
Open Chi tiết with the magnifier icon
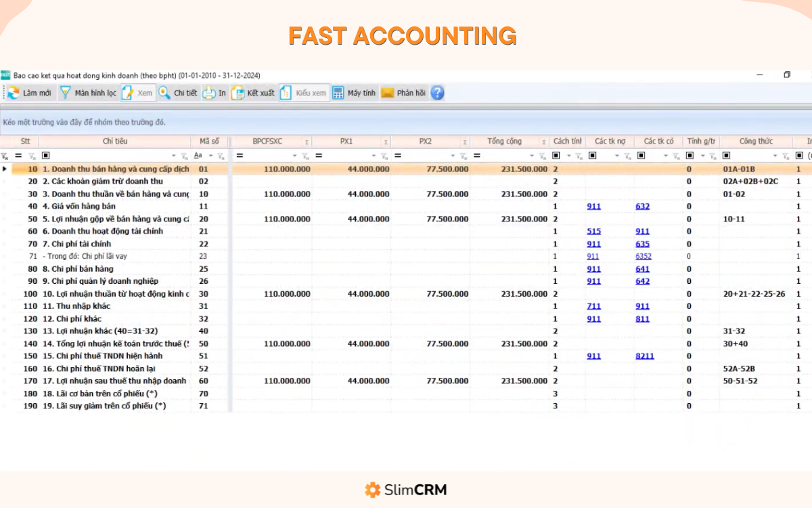pyautogui.click(x=178, y=93)
